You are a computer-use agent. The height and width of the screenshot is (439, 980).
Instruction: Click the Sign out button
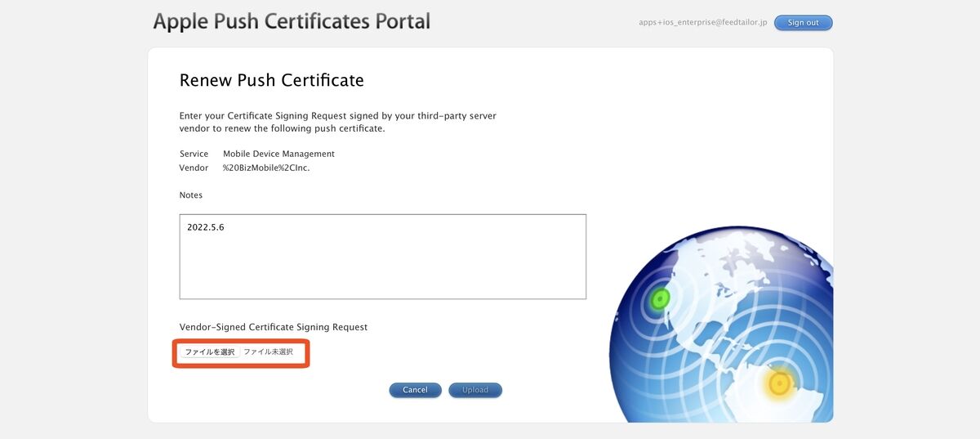click(x=803, y=23)
